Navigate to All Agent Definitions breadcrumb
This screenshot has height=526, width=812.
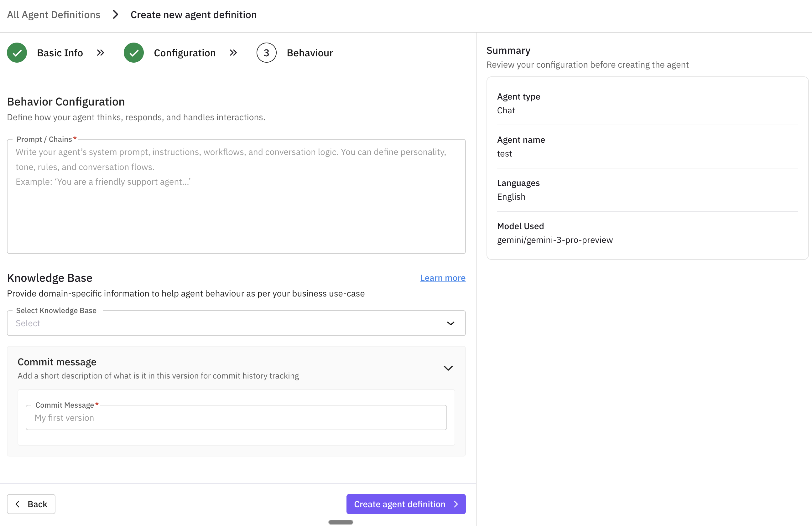pos(54,14)
